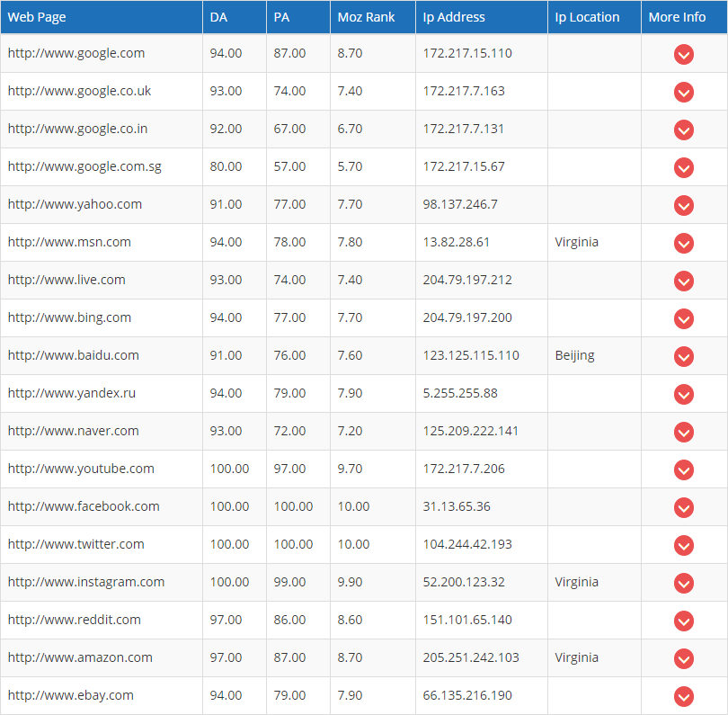Screen dimensions: 728x715
Task: Select the http://www.amazon.com URL
Action: (80, 657)
